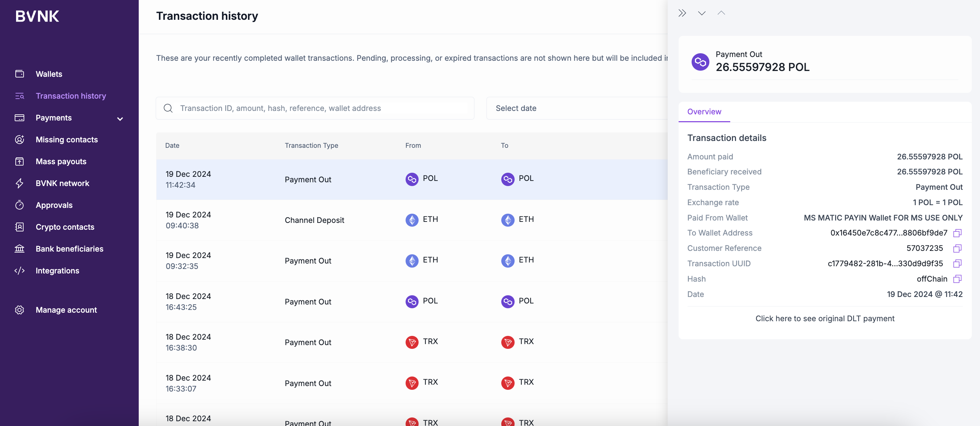Click the Wallets sidebar icon
Viewport: 980px width, 426px height.
(19, 74)
